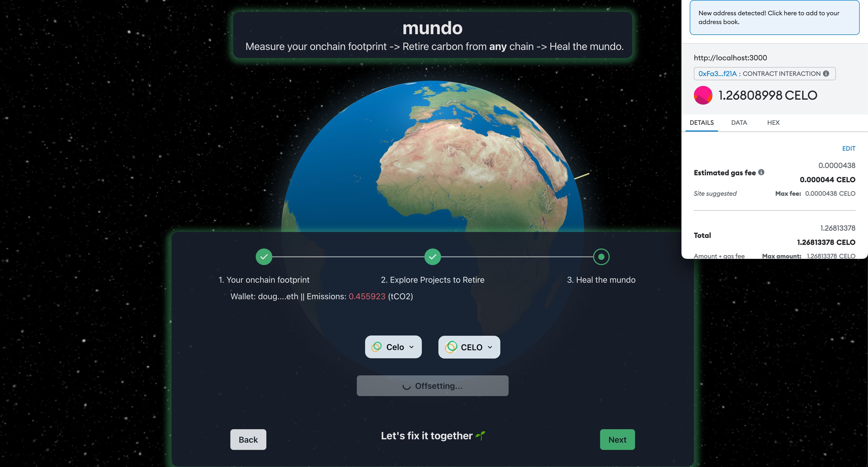
Task: Click the green checkmark icon on step 1
Action: pyautogui.click(x=264, y=257)
